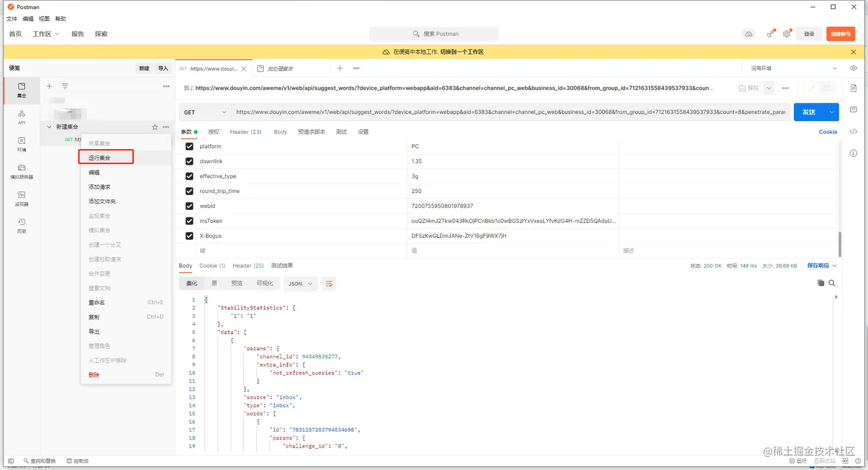Open the 保存响应 (Save Response) dropdown
The width and height of the screenshot is (868, 470).
pos(822,266)
